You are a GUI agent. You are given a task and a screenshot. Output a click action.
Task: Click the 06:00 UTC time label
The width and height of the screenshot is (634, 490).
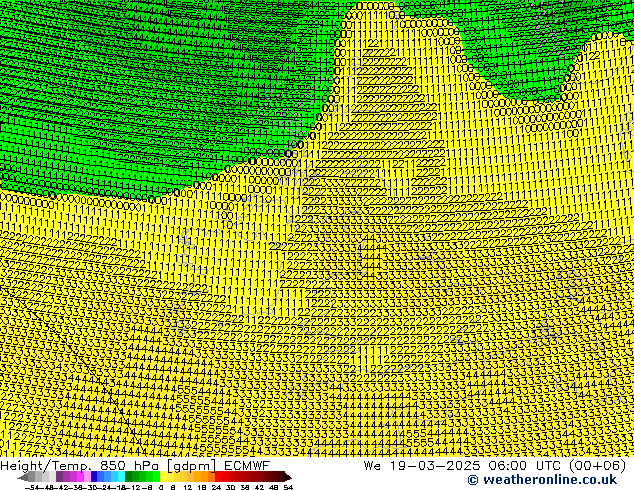coord(500,465)
